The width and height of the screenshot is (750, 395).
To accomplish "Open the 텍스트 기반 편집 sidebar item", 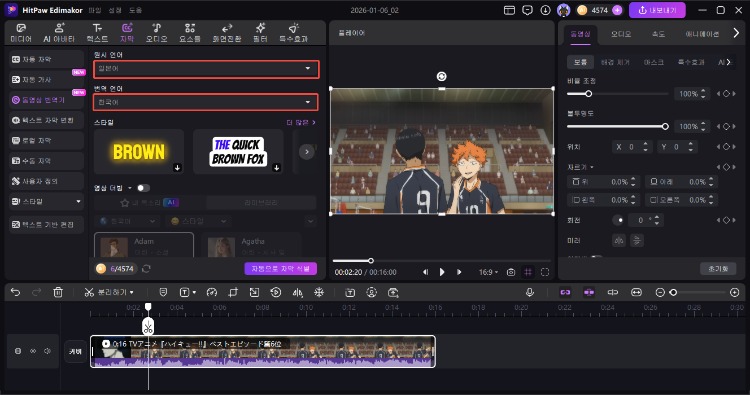I will (46, 224).
